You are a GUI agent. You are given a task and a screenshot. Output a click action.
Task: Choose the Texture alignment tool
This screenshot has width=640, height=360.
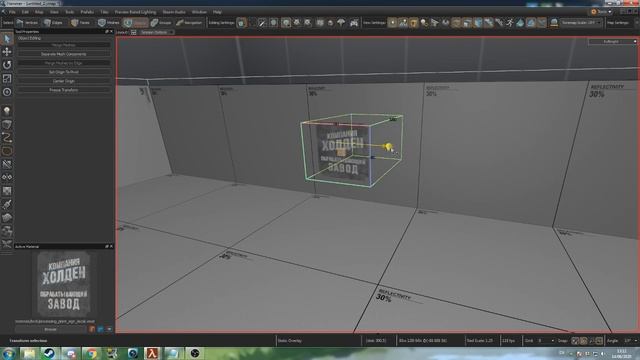7,191
